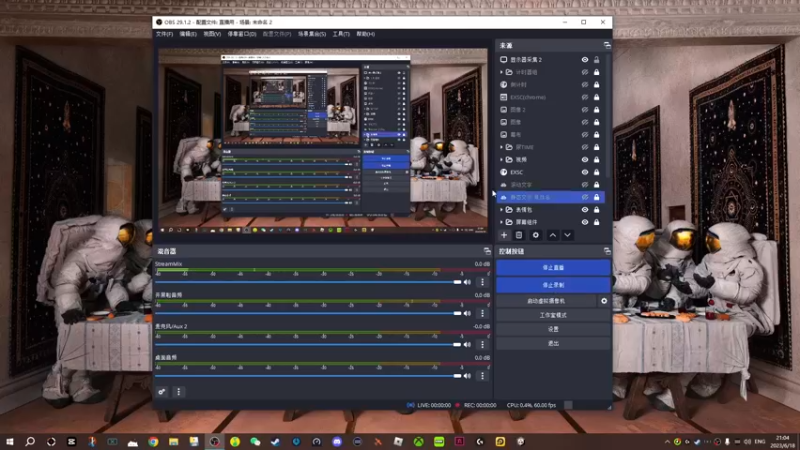Open source properties gear in Sources panel
The image size is (800, 450).
click(x=536, y=235)
